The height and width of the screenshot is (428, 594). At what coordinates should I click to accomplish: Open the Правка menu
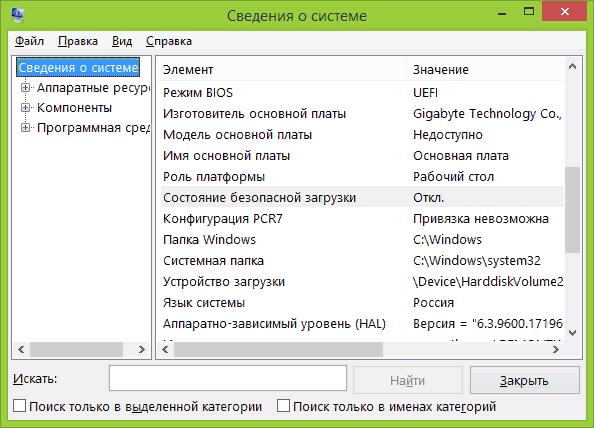point(78,41)
